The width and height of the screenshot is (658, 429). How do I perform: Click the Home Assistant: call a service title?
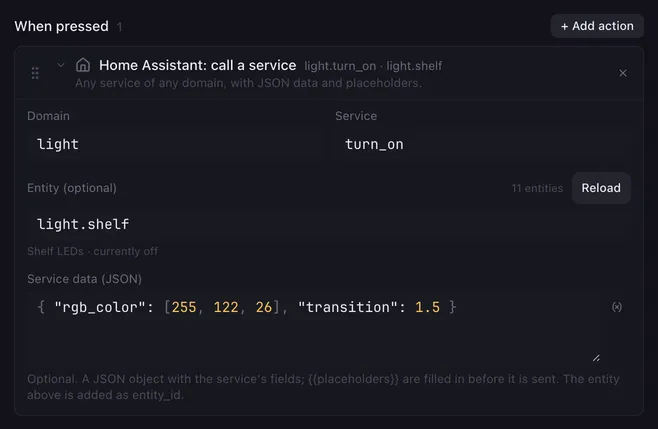(198, 65)
